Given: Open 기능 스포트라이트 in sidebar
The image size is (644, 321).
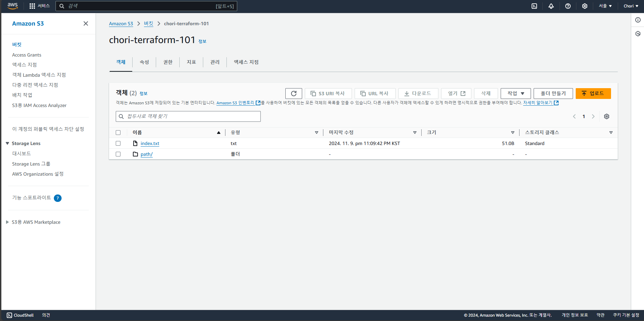Looking at the screenshot, I should pyautogui.click(x=32, y=198).
